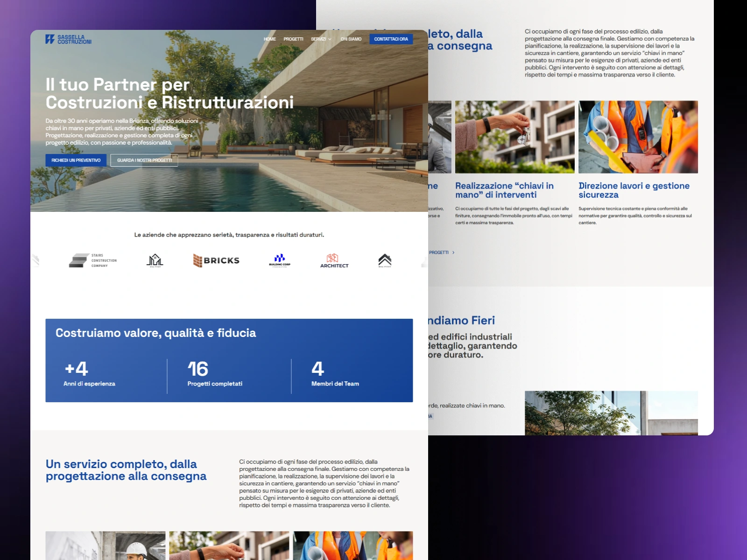Image resolution: width=747 pixels, height=560 pixels.
Task: Click the Architect brand logo
Action: (334, 260)
